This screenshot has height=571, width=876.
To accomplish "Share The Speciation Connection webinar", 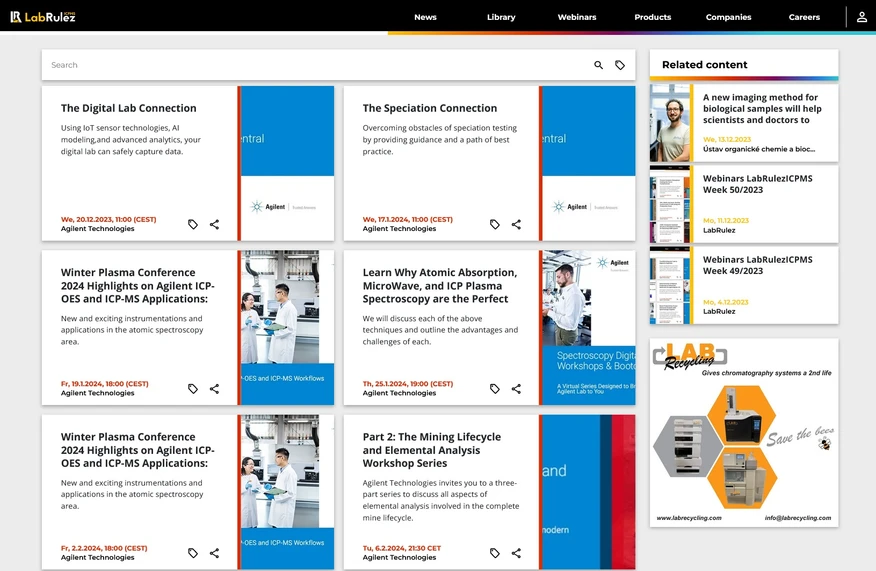I will point(516,224).
